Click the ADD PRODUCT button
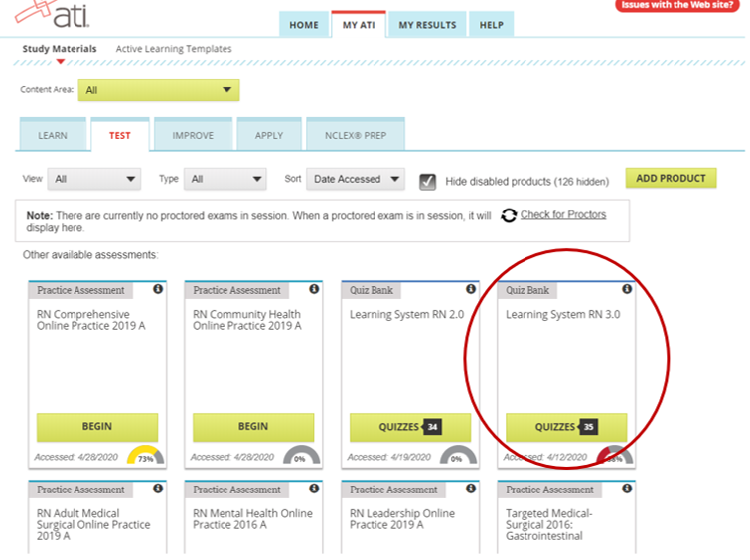 click(671, 178)
